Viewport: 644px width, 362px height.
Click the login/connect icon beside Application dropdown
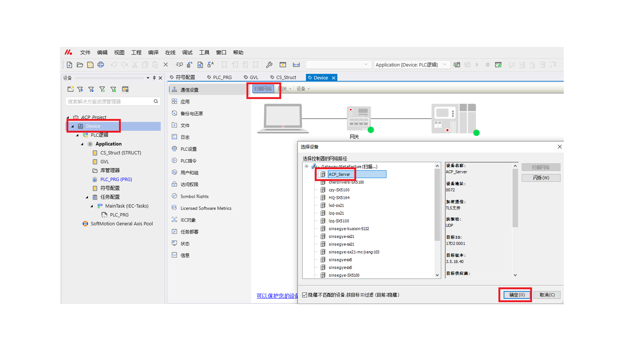click(457, 65)
